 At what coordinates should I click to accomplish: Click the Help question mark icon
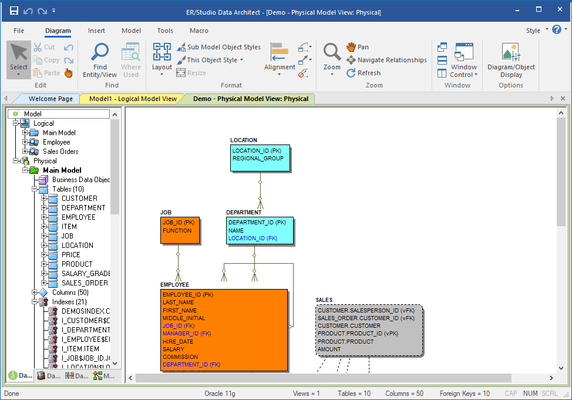pos(556,30)
